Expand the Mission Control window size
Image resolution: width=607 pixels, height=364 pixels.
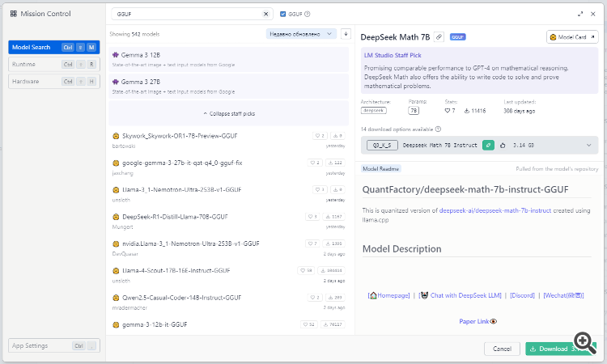pyautogui.click(x=580, y=14)
